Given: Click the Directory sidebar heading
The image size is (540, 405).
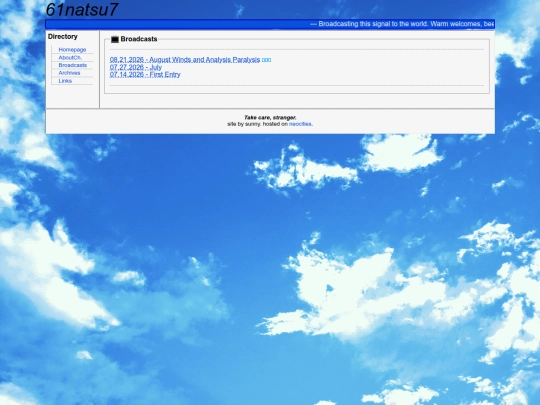Looking at the screenshot, I should point(63,37).
